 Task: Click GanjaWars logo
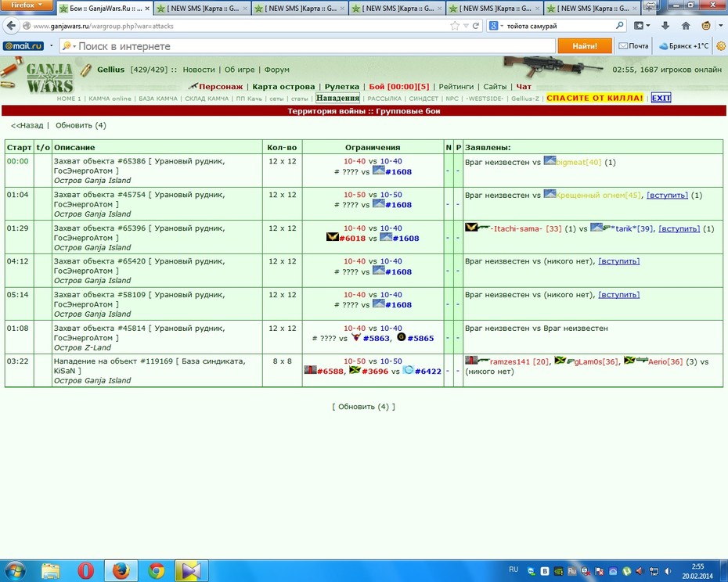point(49,77)
